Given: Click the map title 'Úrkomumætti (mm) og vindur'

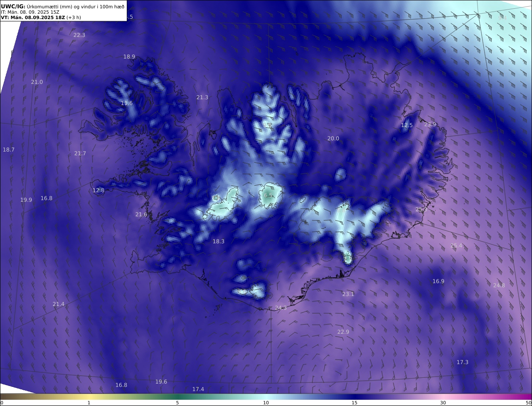Looking at the screenshot, I should tap(62, 7).
